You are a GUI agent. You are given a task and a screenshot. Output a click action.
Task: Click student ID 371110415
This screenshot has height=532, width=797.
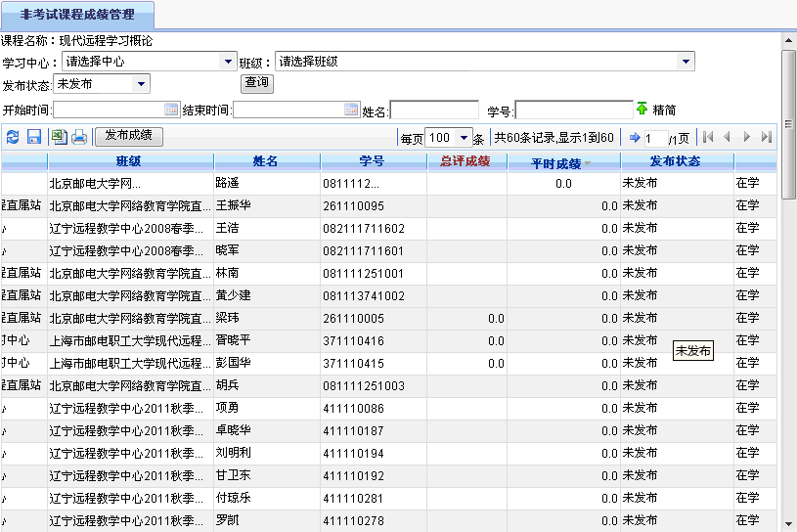pos(353,363)
